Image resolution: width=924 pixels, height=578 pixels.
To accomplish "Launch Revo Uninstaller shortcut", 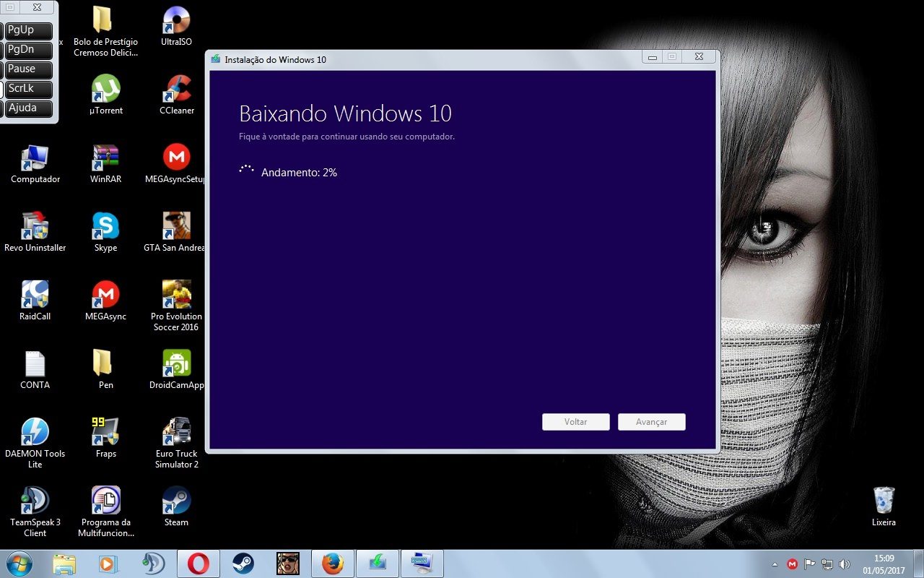I will (x=35, y=232).
